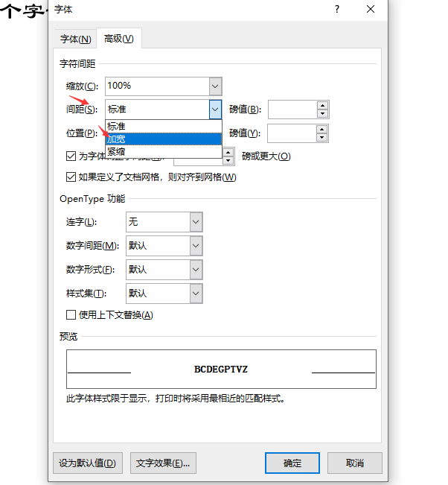
Task: Choose 紧缩 in the spacing list
Action: tap(164, 151)
